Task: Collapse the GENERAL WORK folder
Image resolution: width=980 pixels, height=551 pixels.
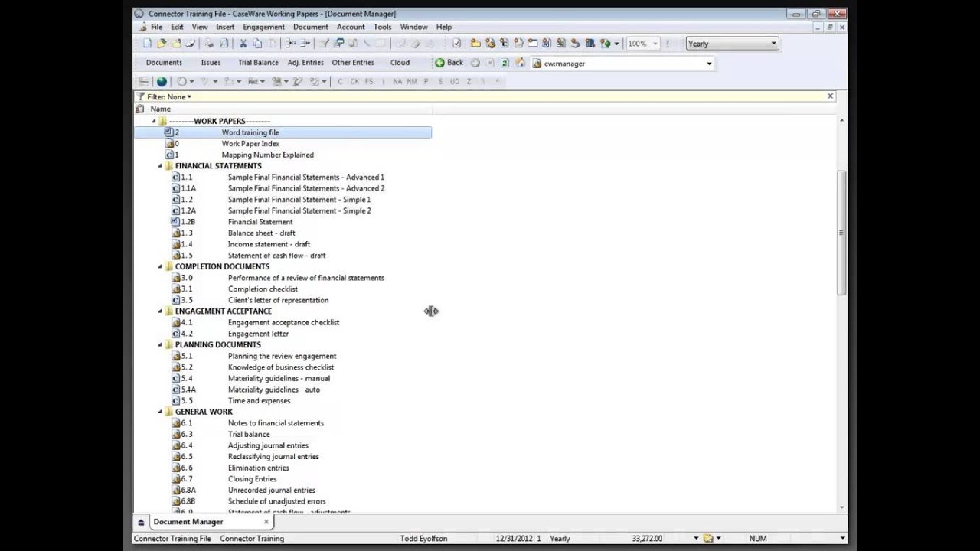Action: pyautogui.click(x=160, y=412)
